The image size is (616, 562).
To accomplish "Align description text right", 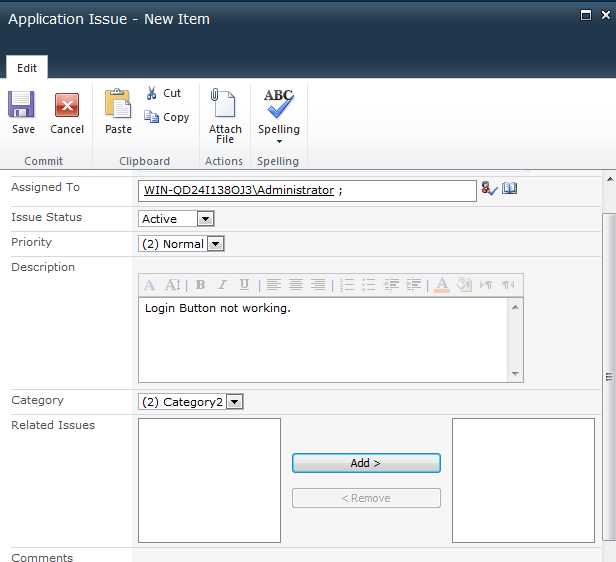I will (318, 285).
